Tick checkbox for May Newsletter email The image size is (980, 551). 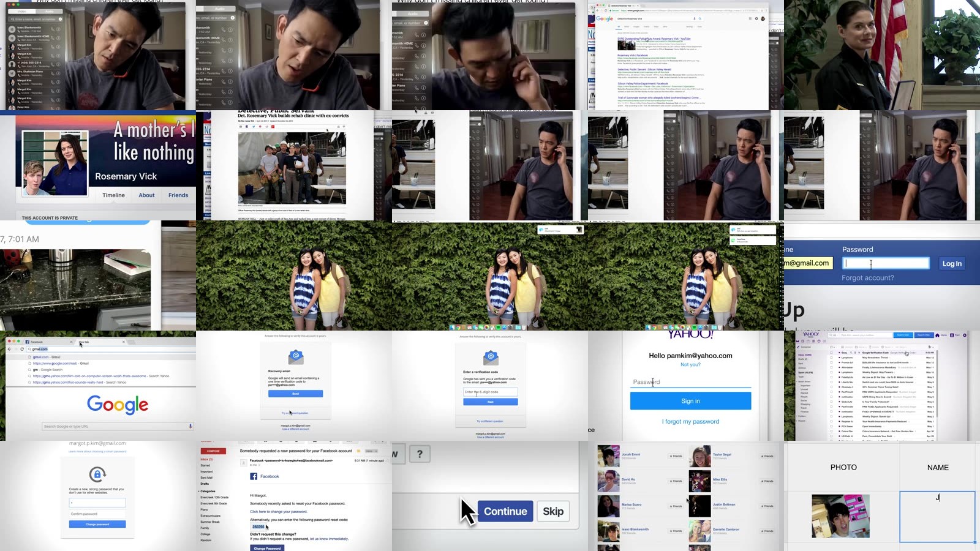click(831, 358)
